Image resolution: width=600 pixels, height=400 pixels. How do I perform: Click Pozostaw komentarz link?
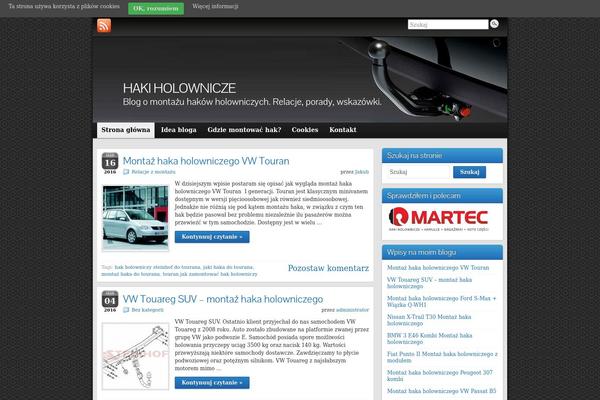[328, 268]
